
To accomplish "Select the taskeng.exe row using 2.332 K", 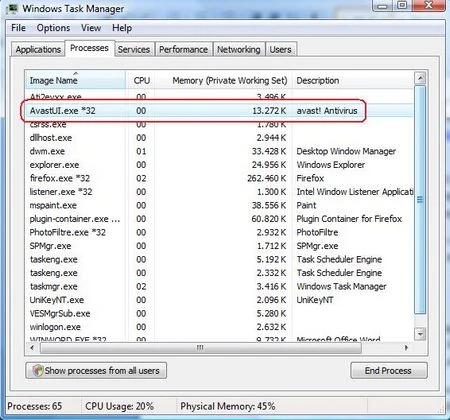I will [219, 273].
